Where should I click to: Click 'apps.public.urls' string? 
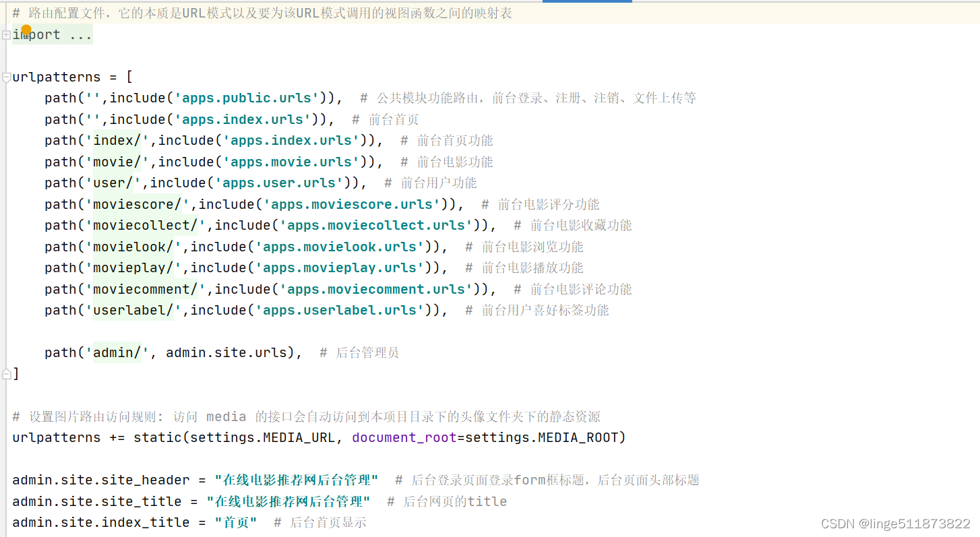[247, 98]
